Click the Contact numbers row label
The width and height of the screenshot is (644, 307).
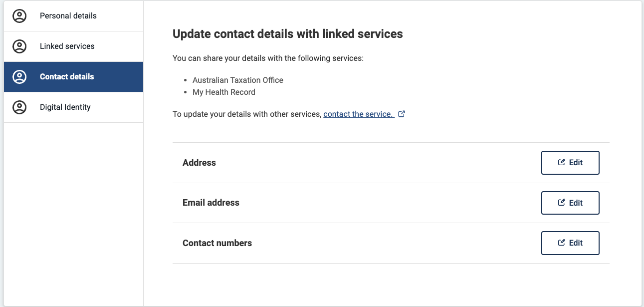pyautogui.click(x=217, y=243)
